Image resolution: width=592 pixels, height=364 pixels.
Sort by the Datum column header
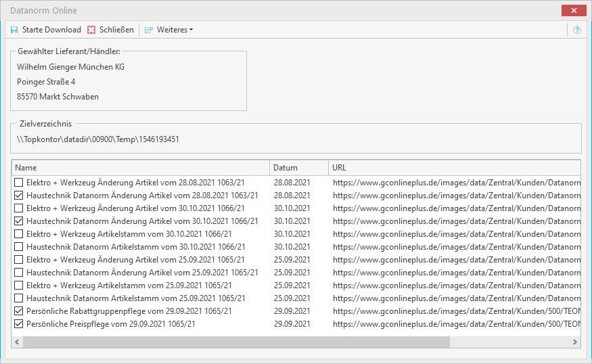click(299, 168)
